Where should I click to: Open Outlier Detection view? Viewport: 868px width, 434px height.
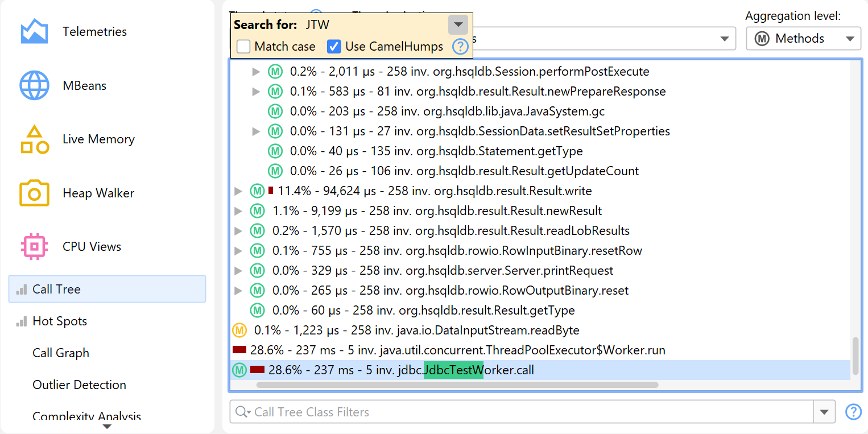(x=79, y=385)
